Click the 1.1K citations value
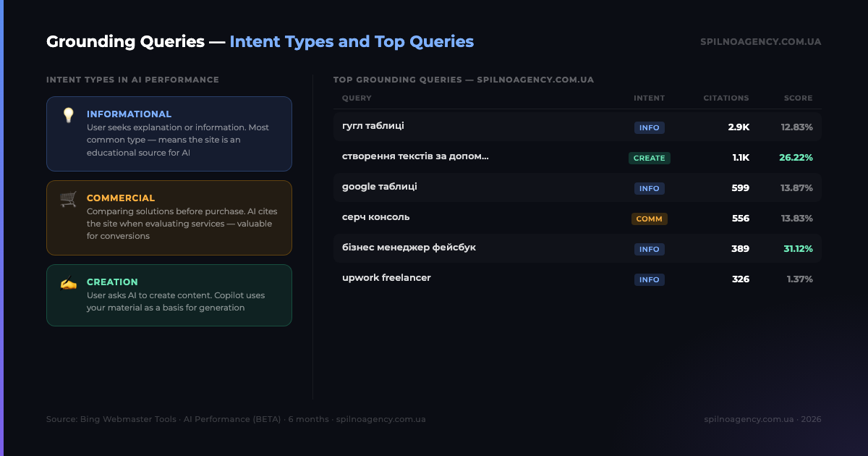This screenshot has height=456, width=868. tap(741, 158)
